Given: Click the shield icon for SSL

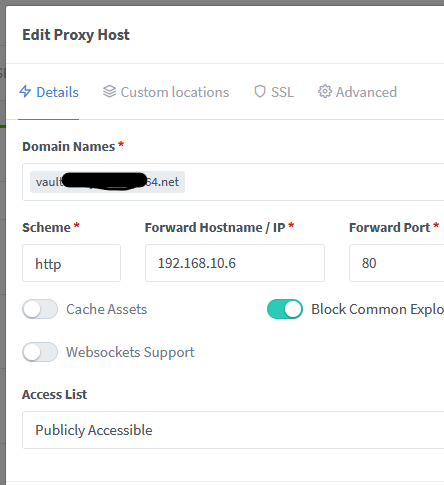Looking at the screenshot, I should pos(260,91).
